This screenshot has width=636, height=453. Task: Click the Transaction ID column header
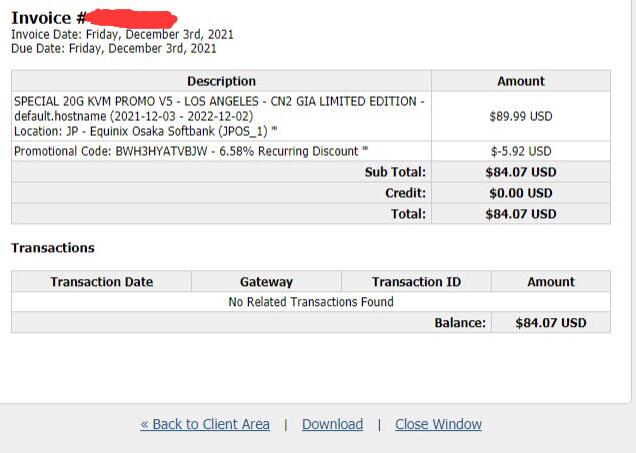[417, 281]
